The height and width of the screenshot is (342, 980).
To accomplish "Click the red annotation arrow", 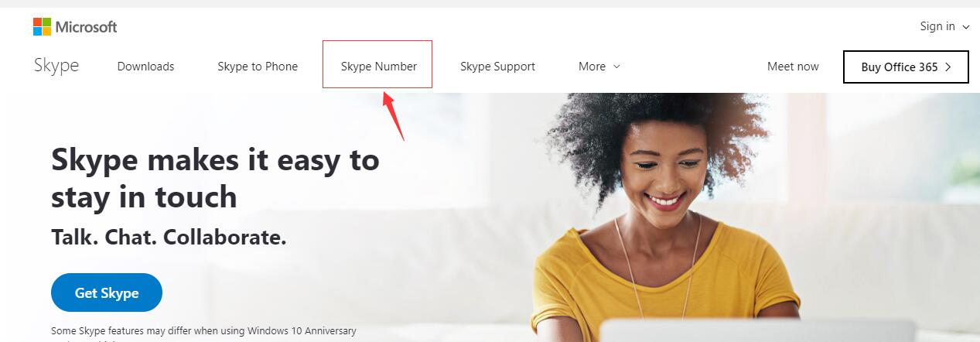I will click(394, 116).
